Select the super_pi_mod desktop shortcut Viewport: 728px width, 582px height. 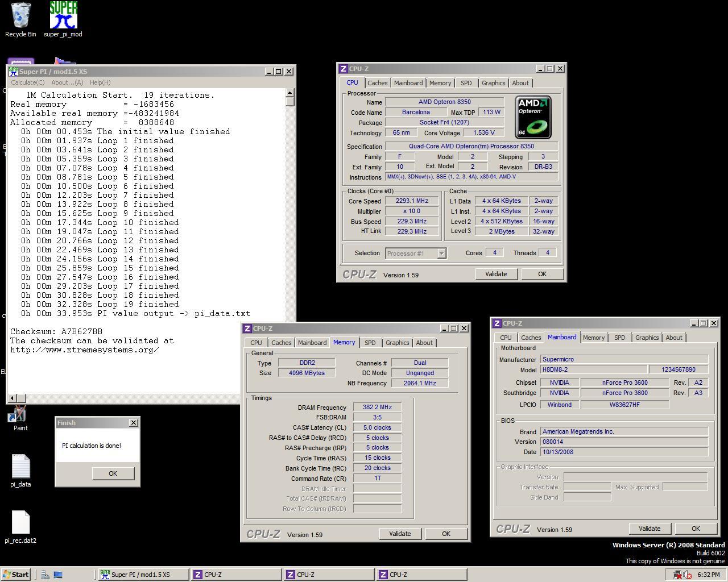click(x=63, y=19)
